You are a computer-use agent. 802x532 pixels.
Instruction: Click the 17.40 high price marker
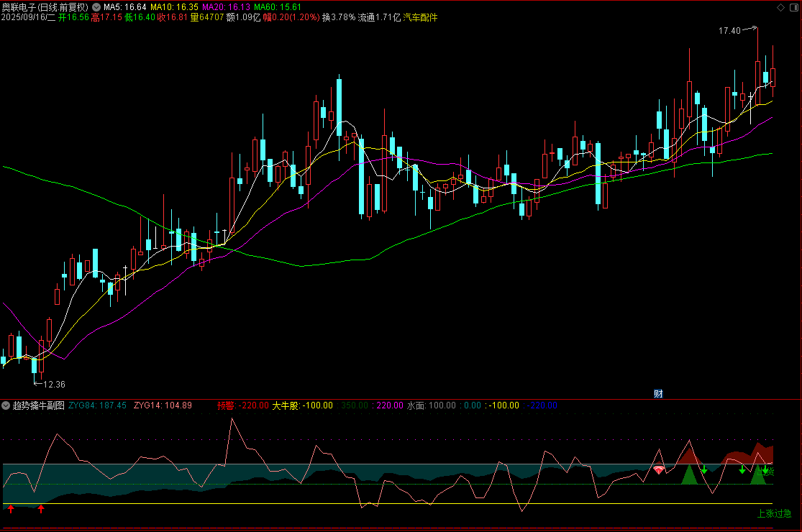(729, 31)
